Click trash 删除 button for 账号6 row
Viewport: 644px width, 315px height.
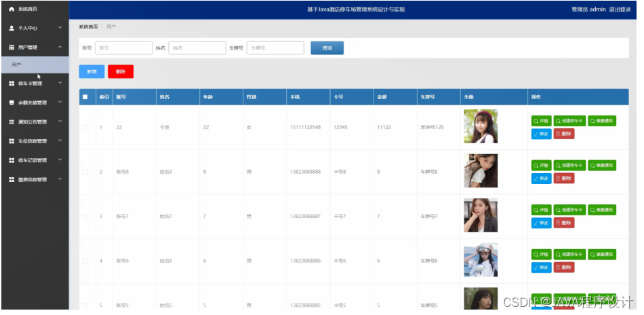[x=564, y=267]
